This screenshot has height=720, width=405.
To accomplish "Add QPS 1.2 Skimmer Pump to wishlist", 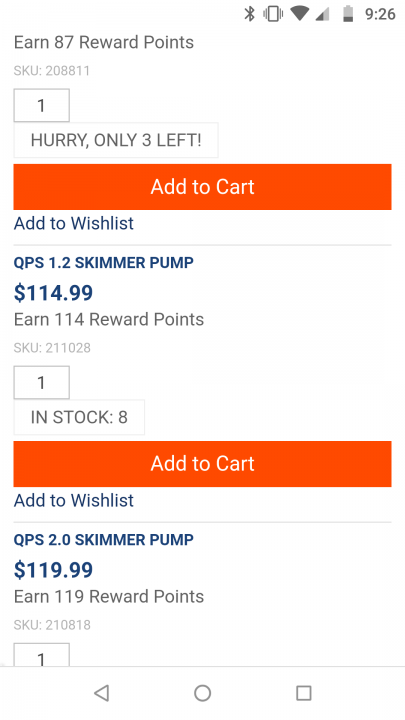I will [x=74, y=500].
